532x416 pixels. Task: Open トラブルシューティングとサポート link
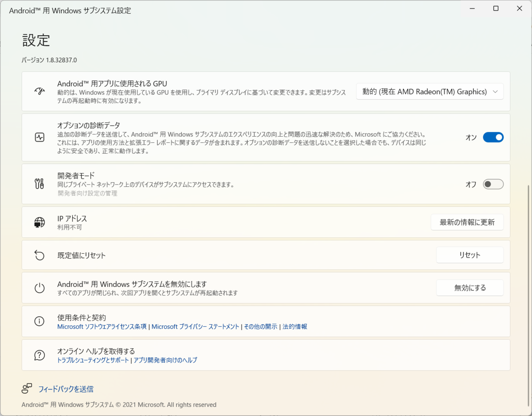[x=93, y=360]
